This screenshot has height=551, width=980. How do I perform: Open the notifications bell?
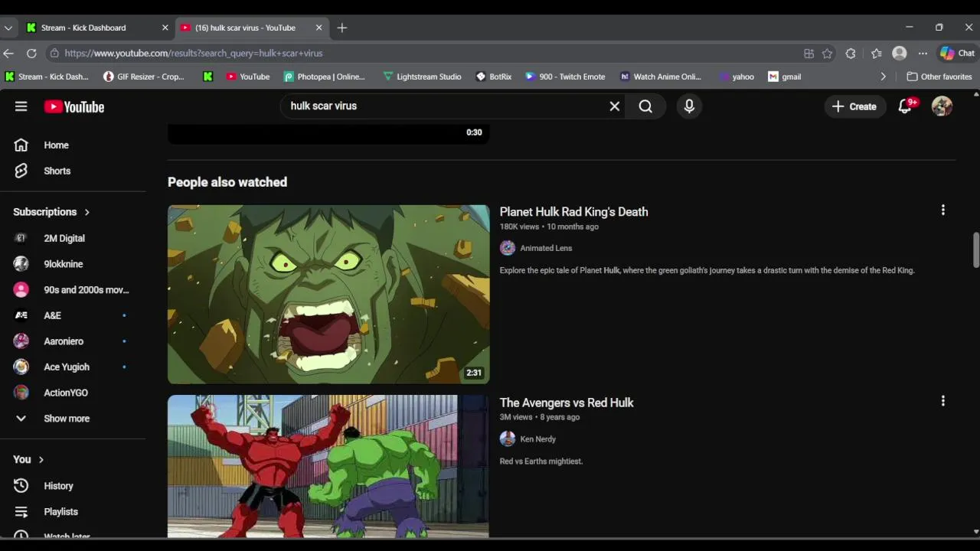pyautogui.click(x=905, y=106)
